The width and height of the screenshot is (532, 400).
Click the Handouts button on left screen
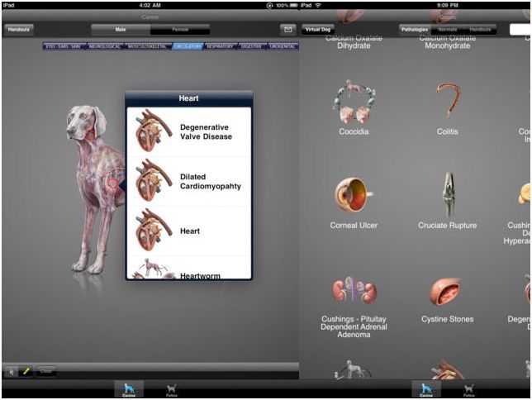(19, 30)
